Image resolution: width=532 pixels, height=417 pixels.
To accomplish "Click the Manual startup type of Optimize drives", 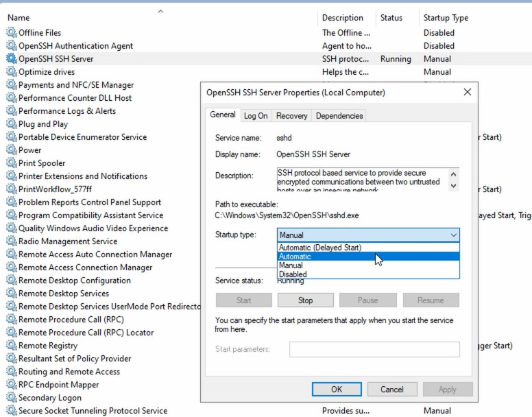I will tap(437, 72).
